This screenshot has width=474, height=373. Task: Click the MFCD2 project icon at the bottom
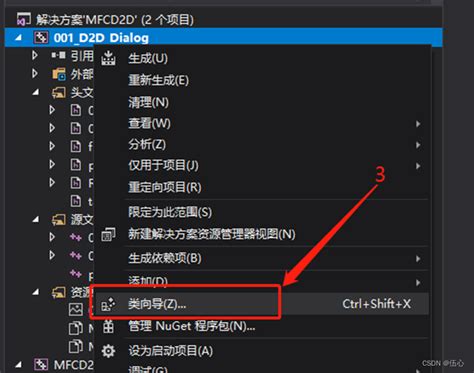coord(41,364)
